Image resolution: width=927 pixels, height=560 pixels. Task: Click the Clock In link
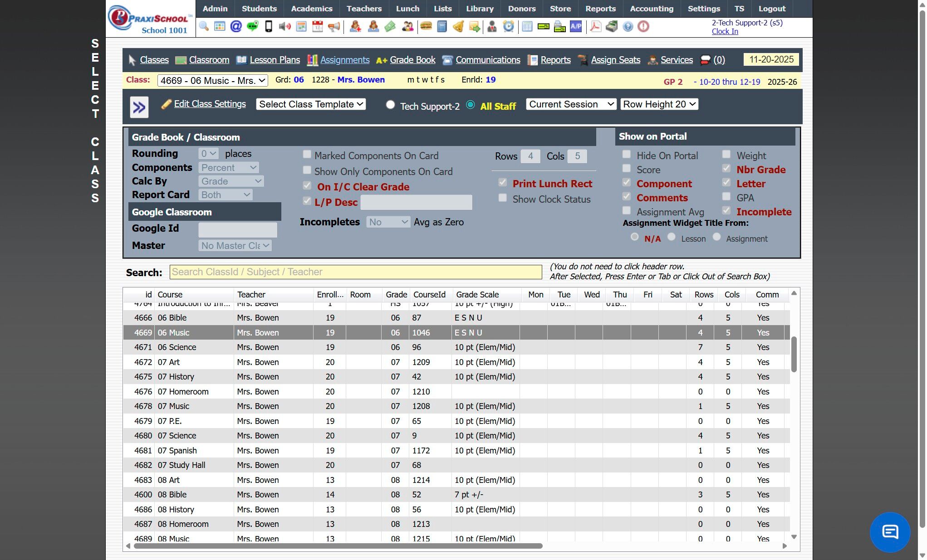(725, 31)
